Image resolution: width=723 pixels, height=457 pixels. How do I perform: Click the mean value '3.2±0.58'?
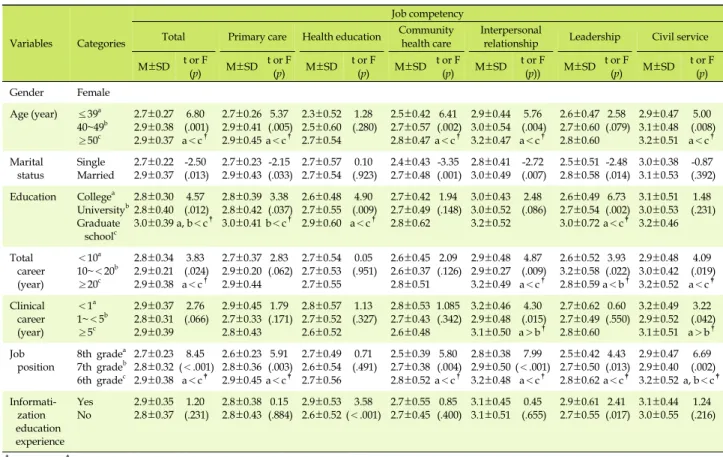point(580,271)
